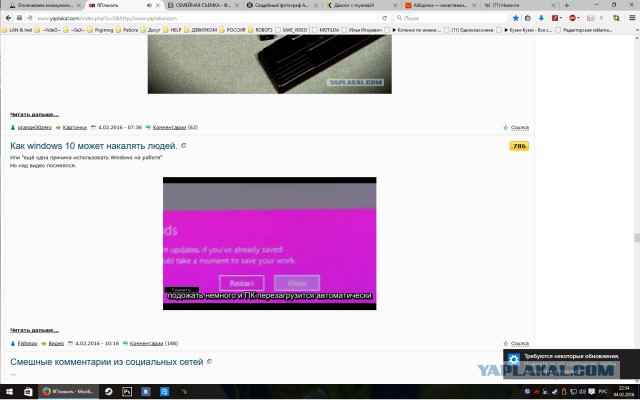This screenshot has width=640, height=400.
Task: Mute the ЯПлакалъ tab speaker icon
Action: tap(149, 5)
